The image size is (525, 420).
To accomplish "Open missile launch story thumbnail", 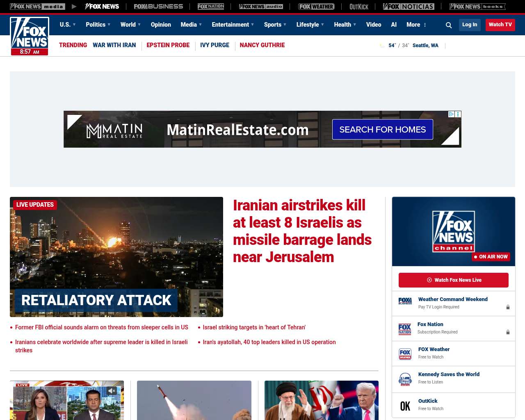I will click(x=194, y=400).
